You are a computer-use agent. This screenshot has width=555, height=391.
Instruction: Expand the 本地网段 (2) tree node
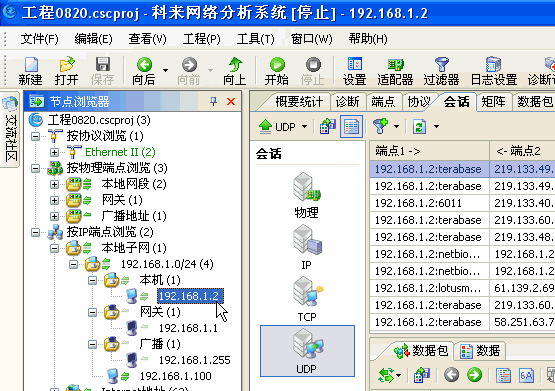point(54,184)
